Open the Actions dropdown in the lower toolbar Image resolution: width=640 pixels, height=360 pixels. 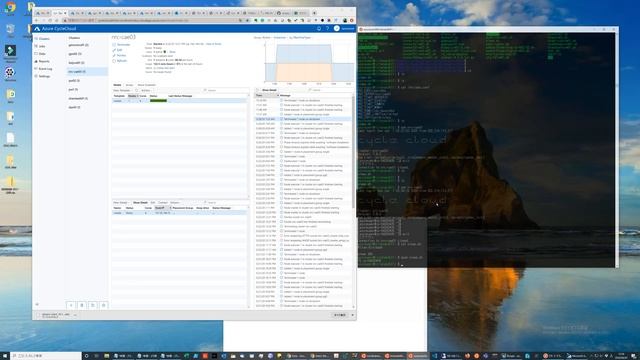point(175,202)
